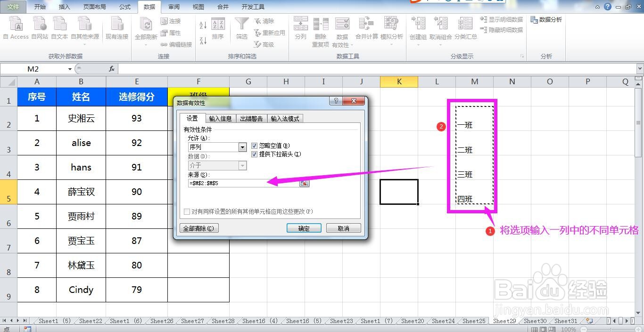The image size is (644, 332).
Task: Click the Sort Ascending A-Z icon
Action: pyautogui.click(x=203, y=25)
